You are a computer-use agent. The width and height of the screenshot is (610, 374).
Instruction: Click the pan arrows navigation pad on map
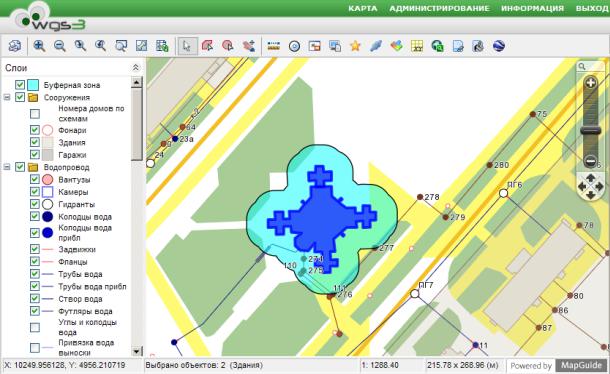pos(591,186)
